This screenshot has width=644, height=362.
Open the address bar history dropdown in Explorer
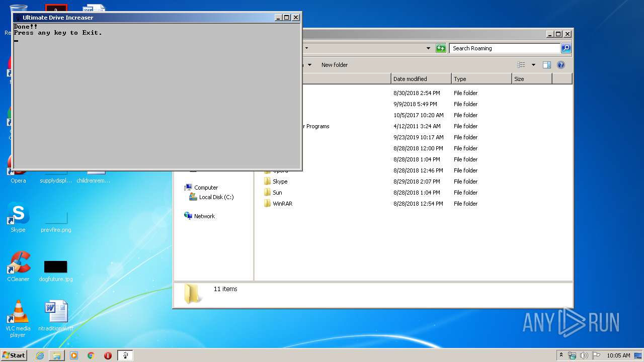(x=428, y=48)
